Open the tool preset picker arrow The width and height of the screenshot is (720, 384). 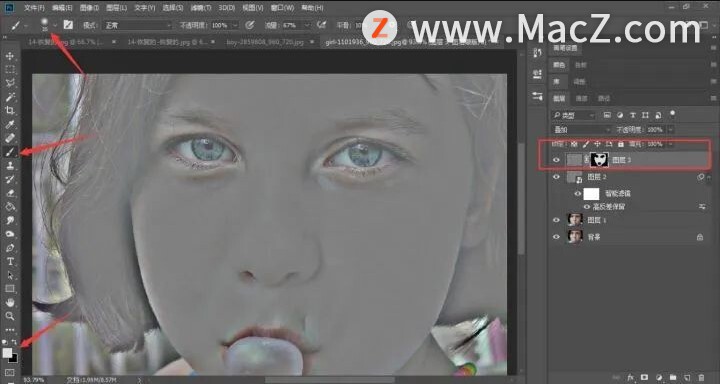pyautogui.click(x=25, y=25)
